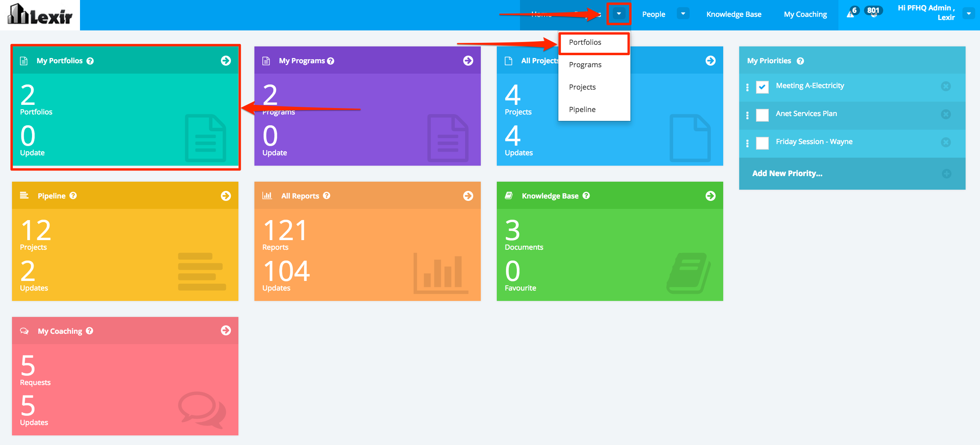Click the My Programs arrow icon
The height and width of the screenshot is (445, 980).
click(468, 60)
